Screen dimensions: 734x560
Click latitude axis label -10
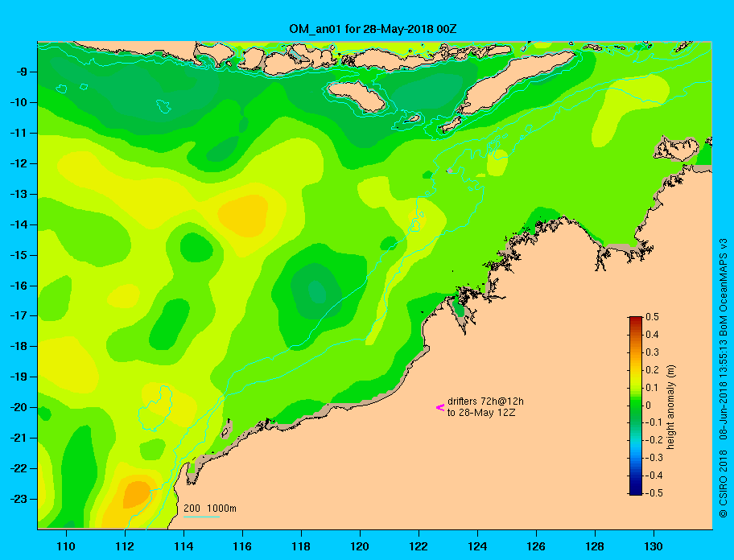(19, 102)
